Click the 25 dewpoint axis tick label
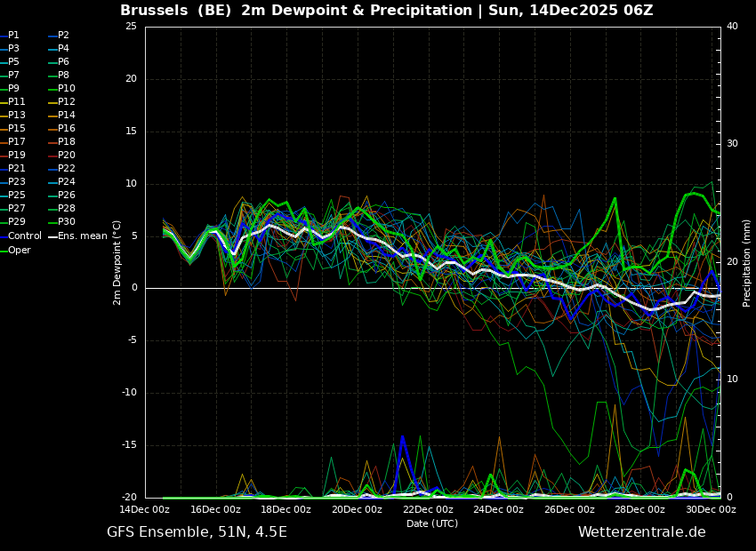Viewport: 756px width, 551px height. [131, 27]
